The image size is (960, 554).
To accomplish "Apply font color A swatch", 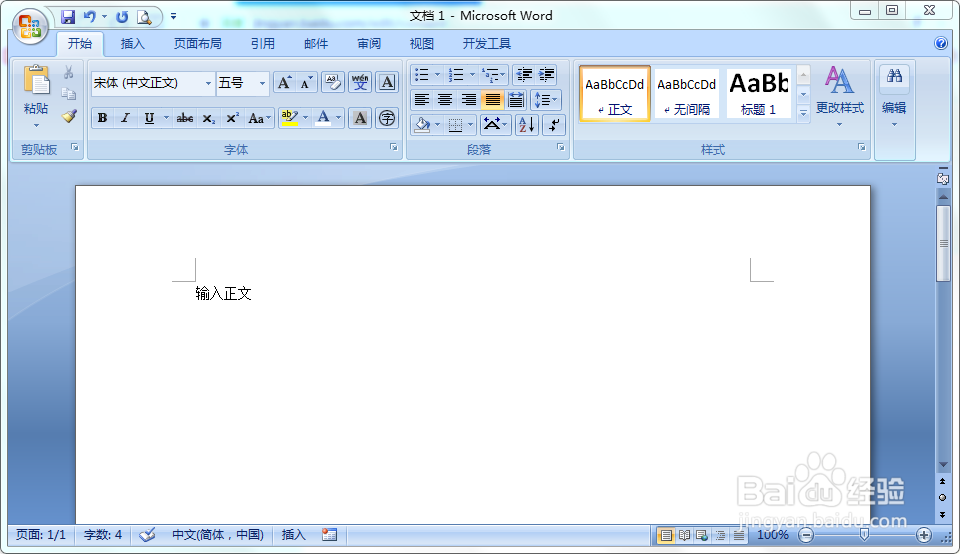I will point(323,118).
